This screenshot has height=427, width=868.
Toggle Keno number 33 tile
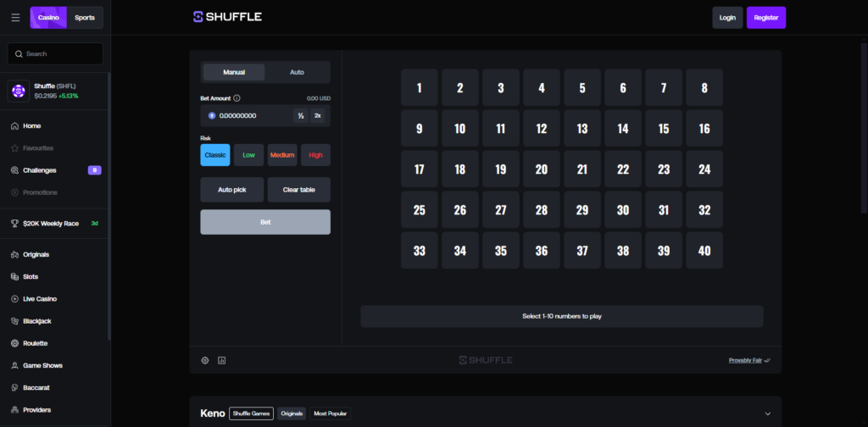click(419, 251)
